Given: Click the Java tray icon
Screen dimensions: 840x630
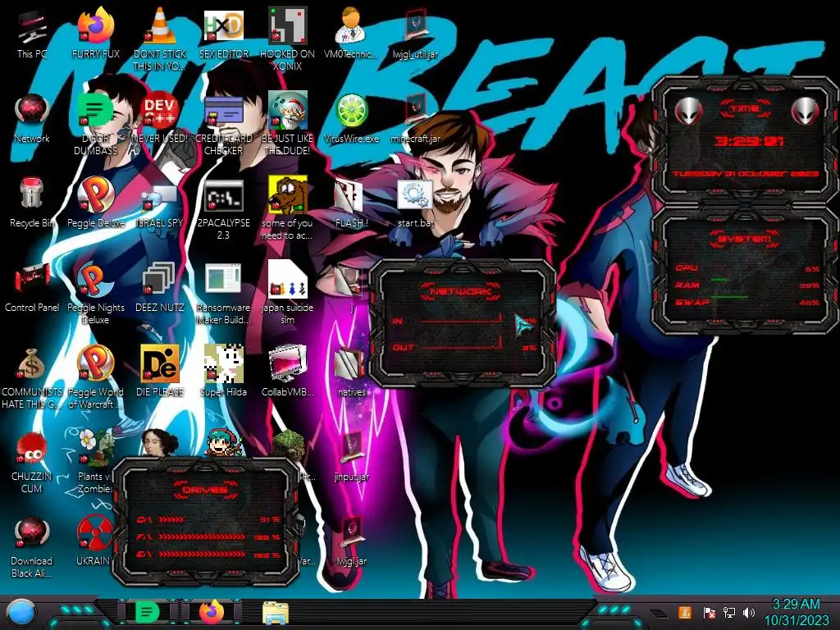Looking at the screenshot, I should (684, 612).
